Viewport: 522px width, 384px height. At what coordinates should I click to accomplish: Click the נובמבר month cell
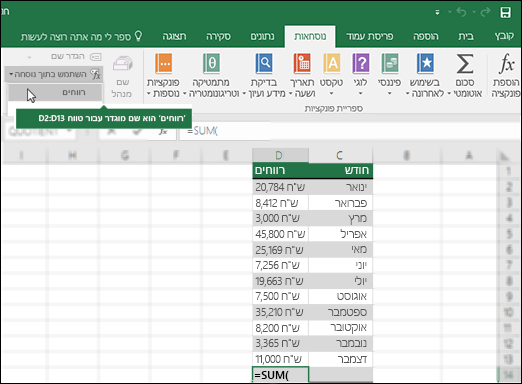click(340, 343)
